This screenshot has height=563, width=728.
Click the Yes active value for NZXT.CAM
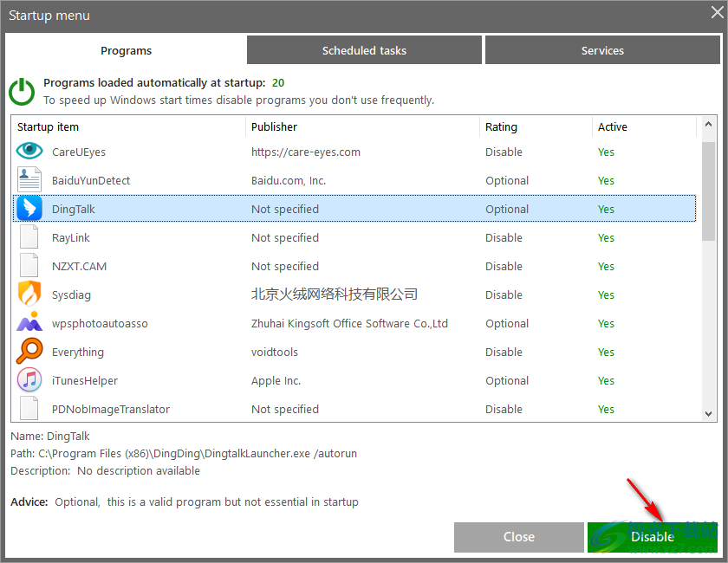606,267
